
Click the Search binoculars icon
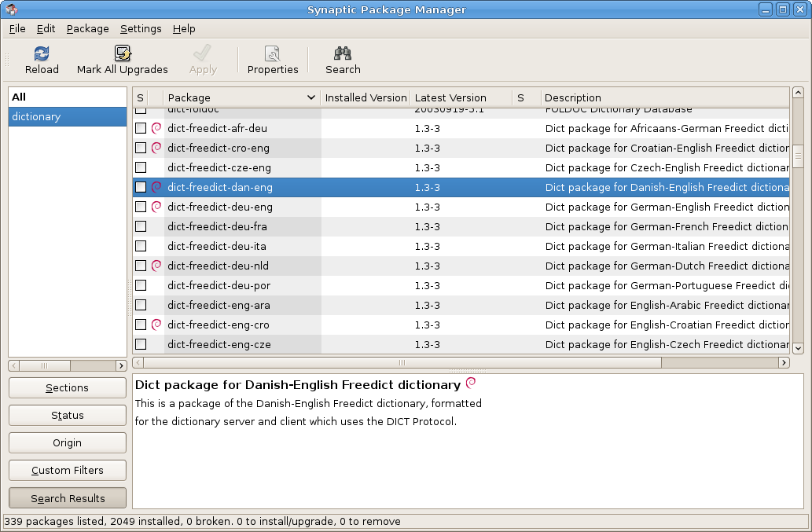pos(342,53)
